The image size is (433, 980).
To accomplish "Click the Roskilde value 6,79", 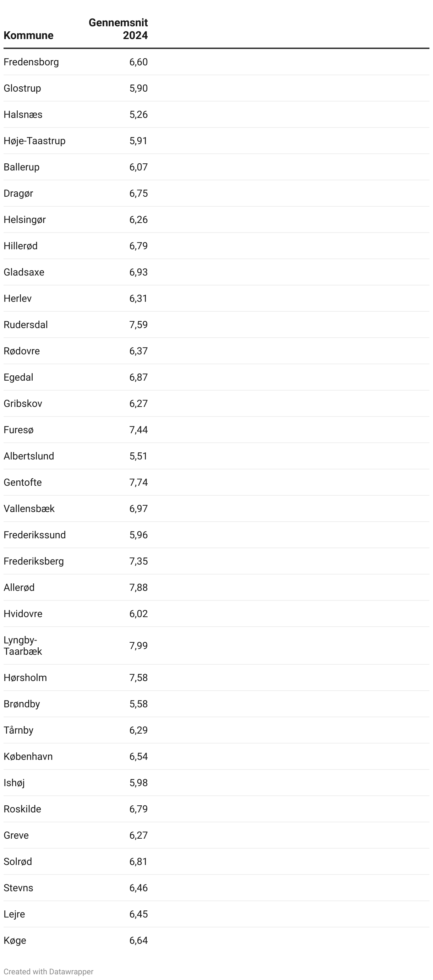I will coord(138,809).
